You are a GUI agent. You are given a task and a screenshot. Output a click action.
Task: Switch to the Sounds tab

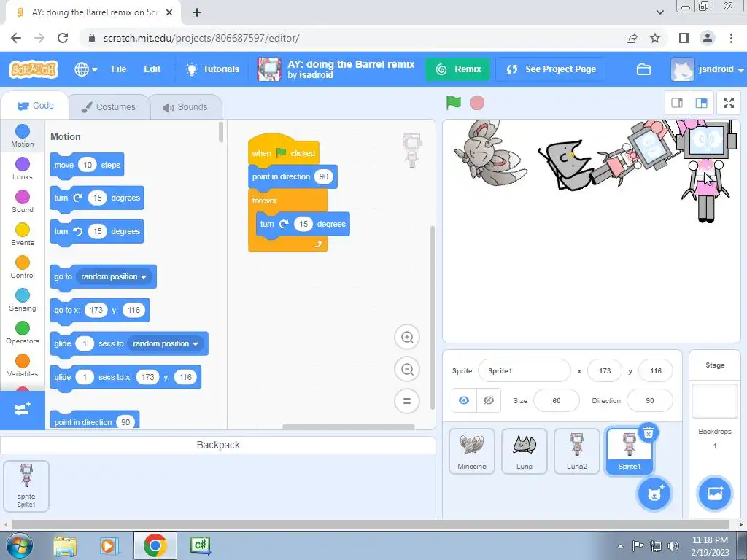click(x=185, y=106)
